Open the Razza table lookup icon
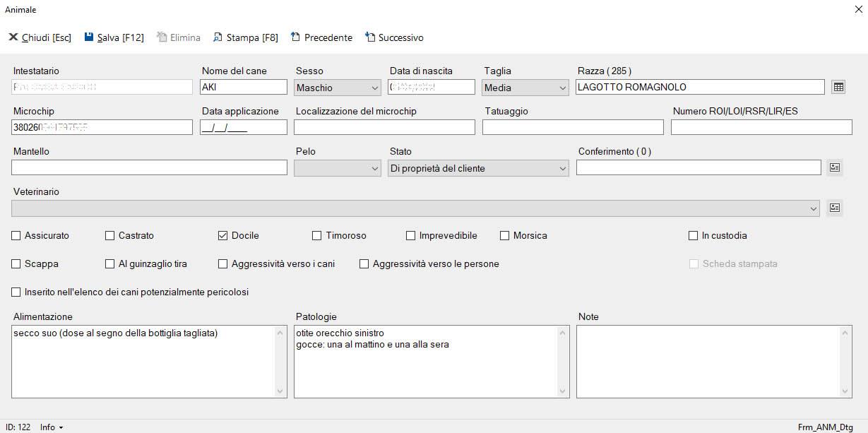 (838, 87)
